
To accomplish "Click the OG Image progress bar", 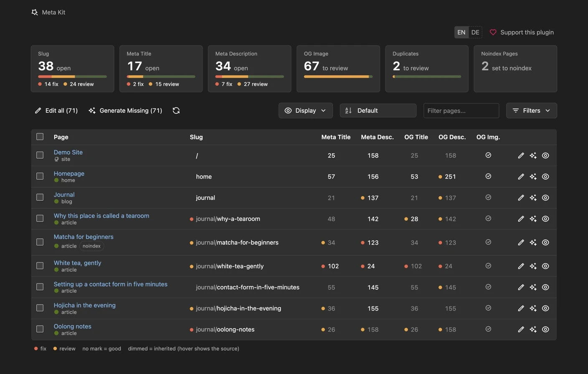I will 338,77.
